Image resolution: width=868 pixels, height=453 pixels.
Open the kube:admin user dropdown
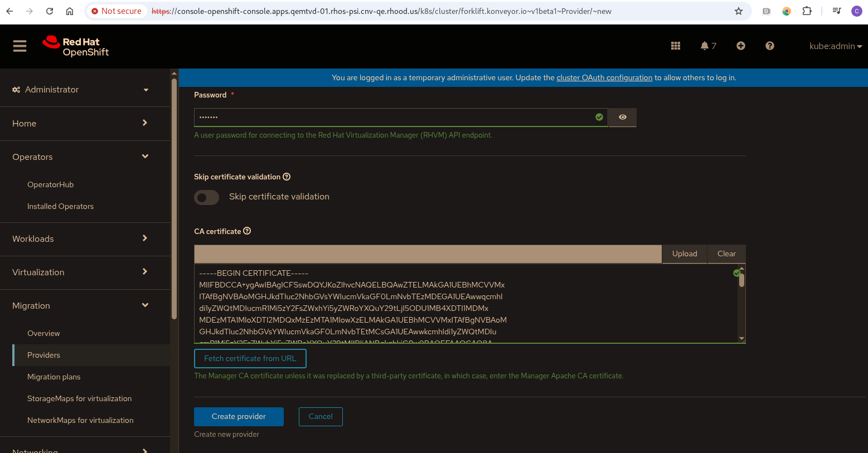click(836, 46)
